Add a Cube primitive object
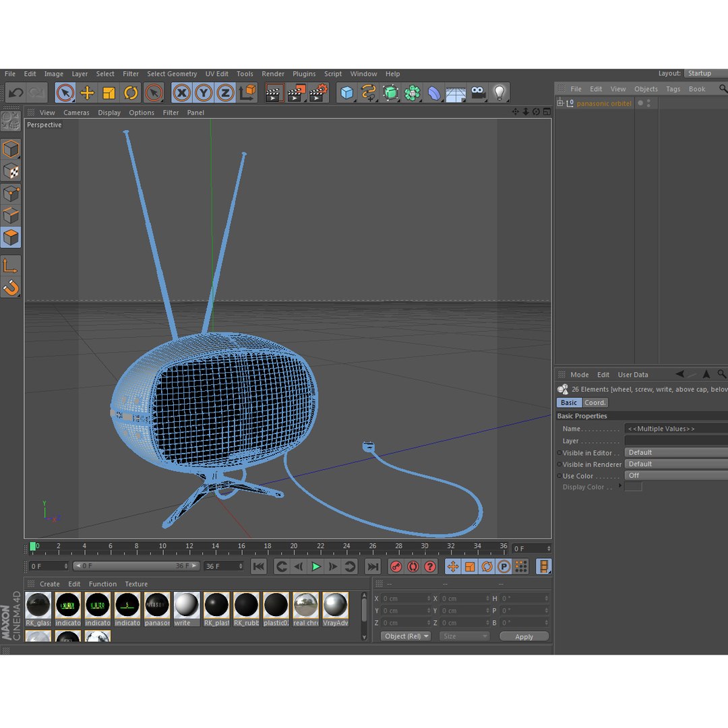The height and width of the screenshot is (728, 728). pyautogui.click(x=346, y=93)
